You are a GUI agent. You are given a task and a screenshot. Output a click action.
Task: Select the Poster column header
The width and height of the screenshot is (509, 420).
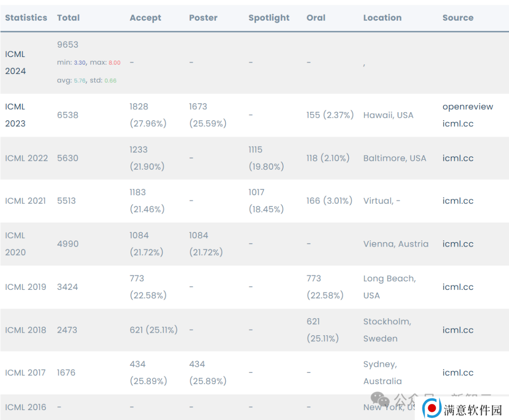point(203,17)
